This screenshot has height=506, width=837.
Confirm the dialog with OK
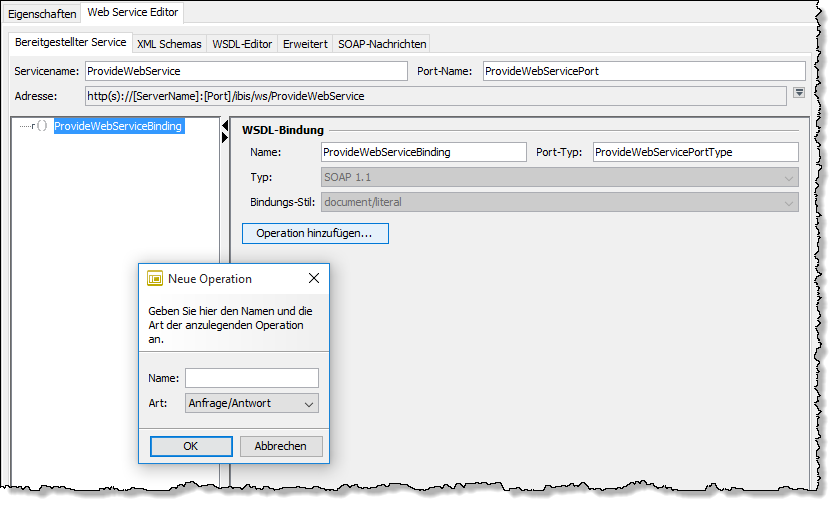(191, 446)
